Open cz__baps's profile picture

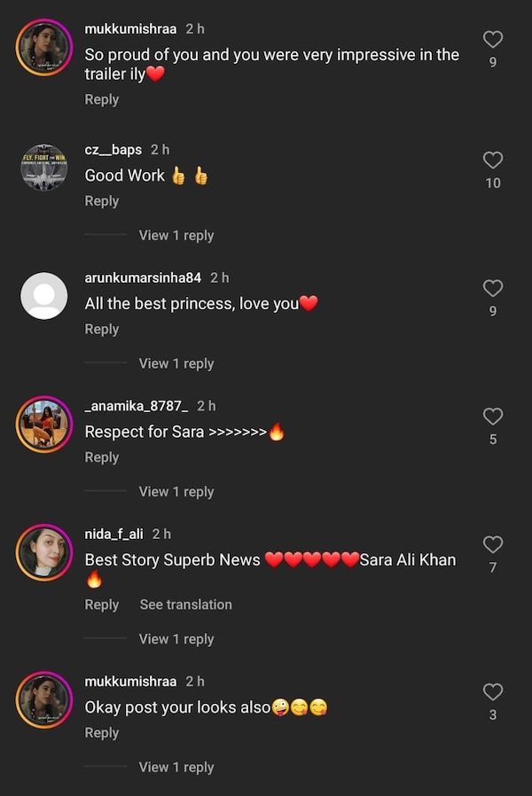(x=43, y=168)
